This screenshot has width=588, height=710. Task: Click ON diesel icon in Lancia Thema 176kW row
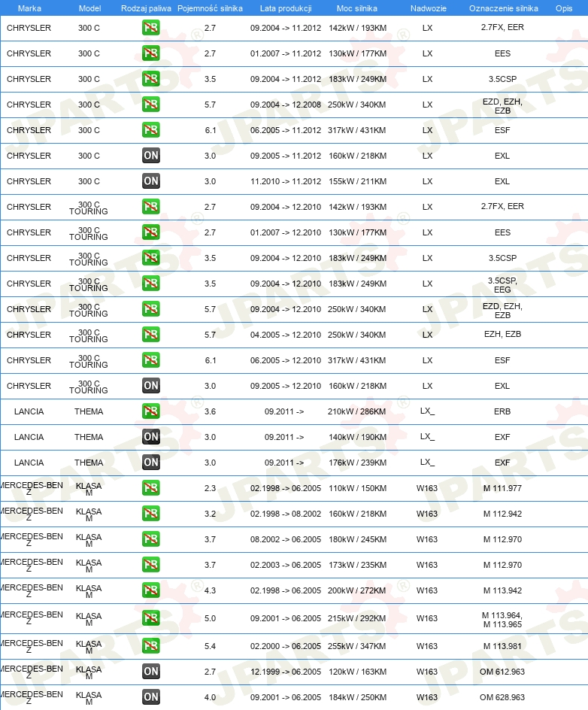pyautogui.click(x=150, y=463)
